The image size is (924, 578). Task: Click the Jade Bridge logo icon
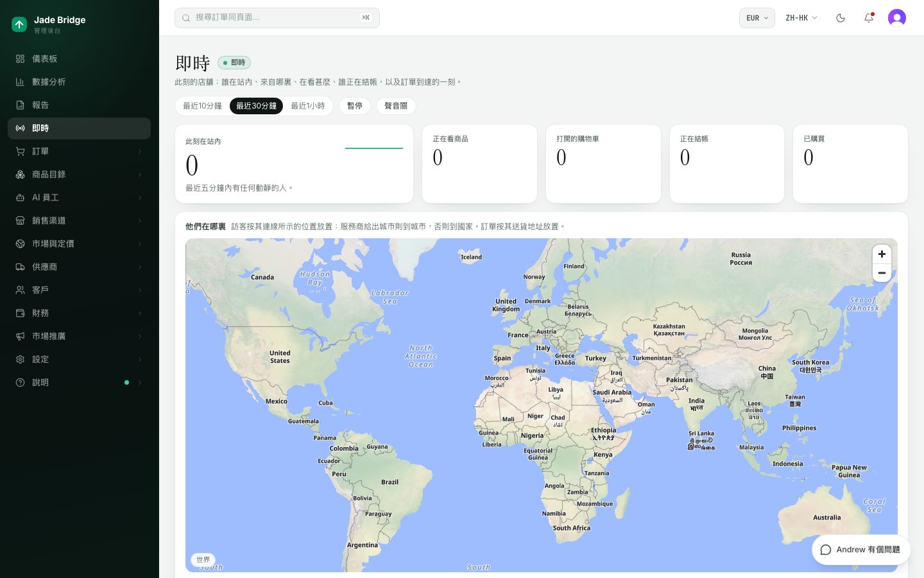tap(19, 24)
